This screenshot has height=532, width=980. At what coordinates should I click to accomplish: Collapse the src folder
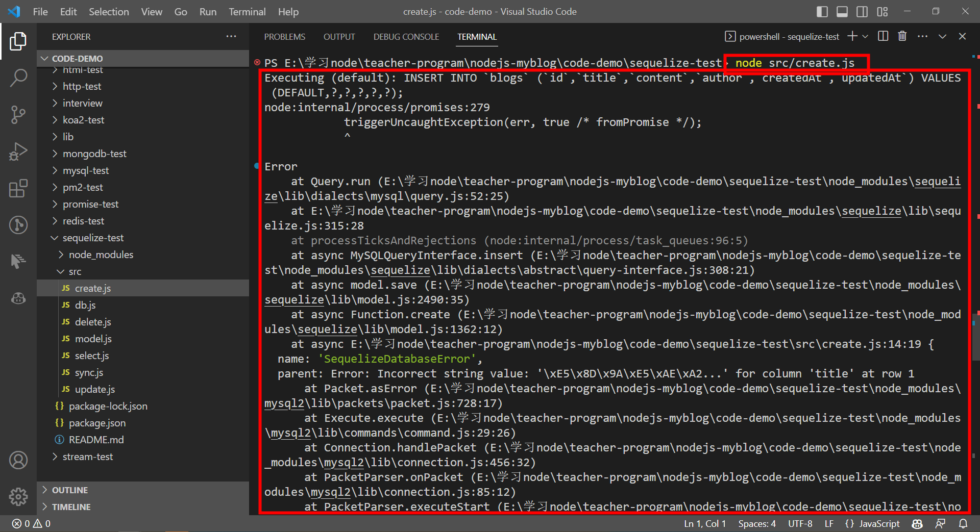click(143, 271)
